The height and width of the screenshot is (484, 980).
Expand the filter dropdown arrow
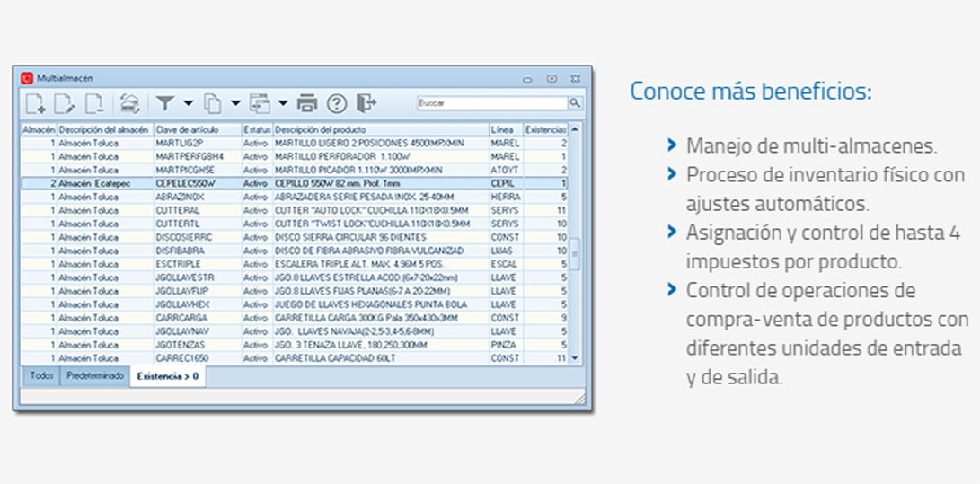pyautogui.click(x=188, y=103)
